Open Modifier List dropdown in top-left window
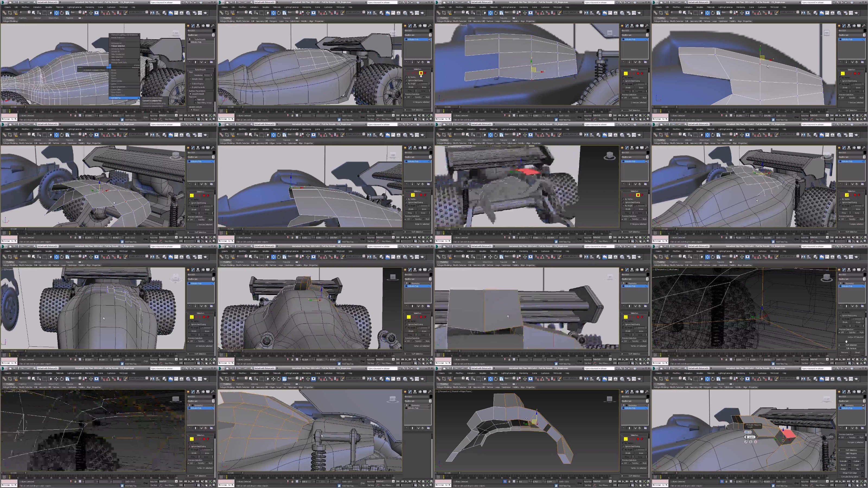868x488 pixels. click(x=214, y=35)
